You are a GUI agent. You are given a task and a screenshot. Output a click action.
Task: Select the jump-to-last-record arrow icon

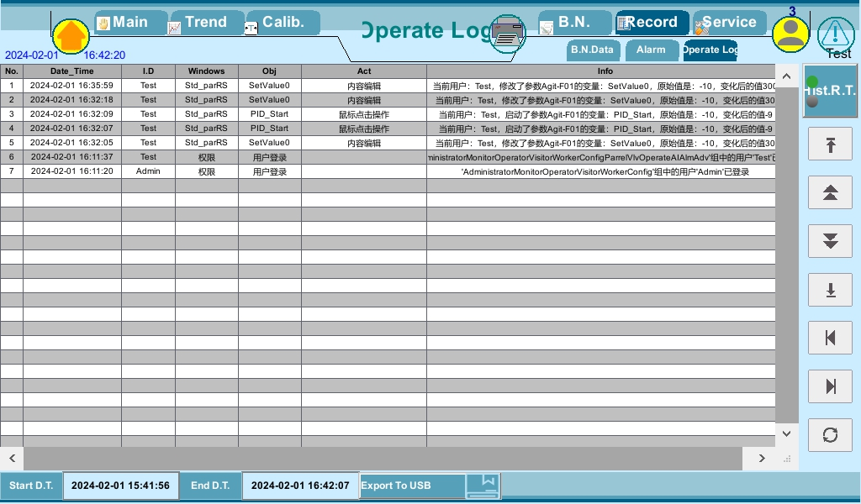(830, 289)
